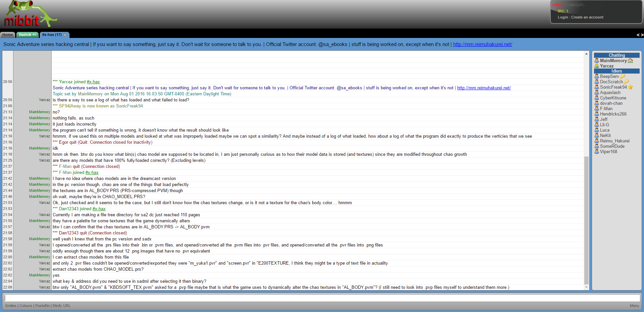Click the #x-hax link in F-Man joined message
The image size is (644, 312).
click(x=92, y=173)
